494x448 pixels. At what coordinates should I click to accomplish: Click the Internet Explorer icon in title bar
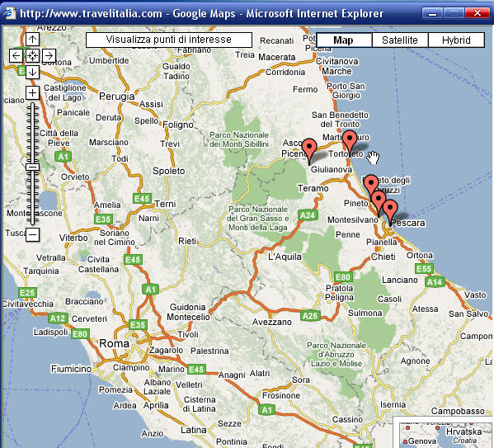(9, 13)
